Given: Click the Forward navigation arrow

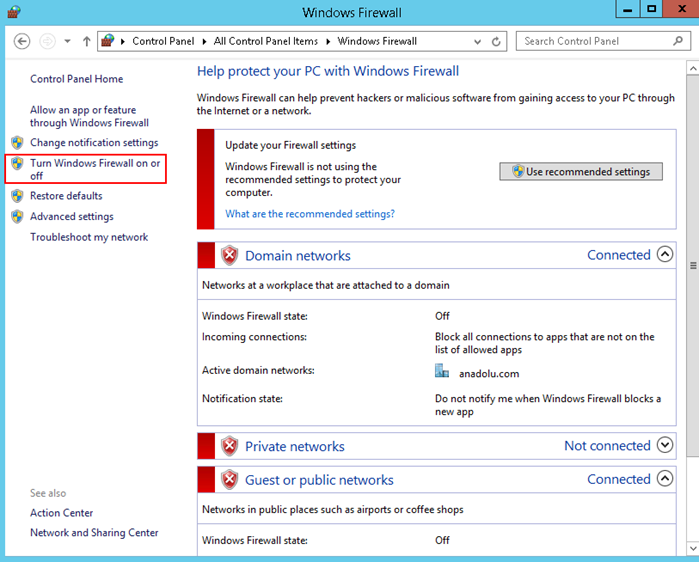Looking at the screenshot, I should click(x=47, y=41).
